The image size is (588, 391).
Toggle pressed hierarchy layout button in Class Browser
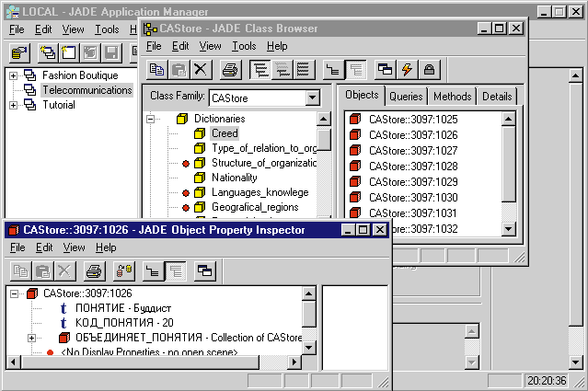point(355,70)
